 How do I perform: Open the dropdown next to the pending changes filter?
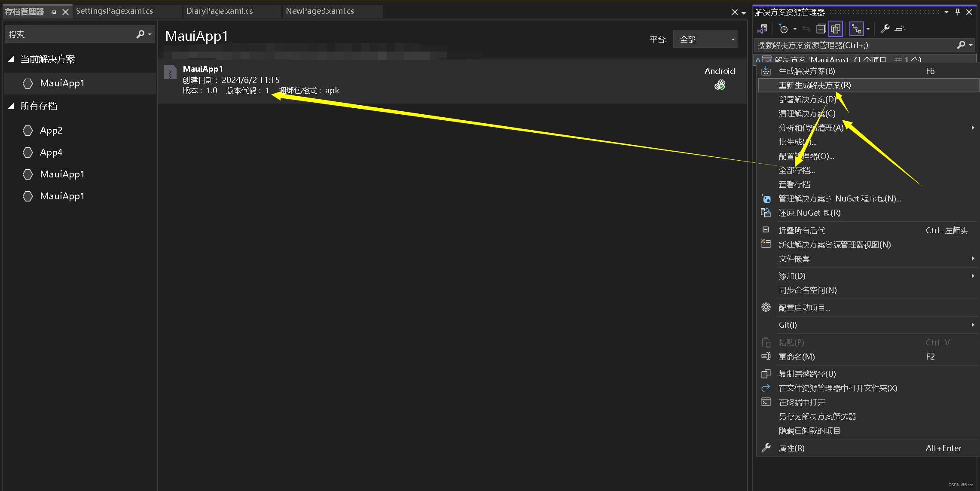point(795,29)
